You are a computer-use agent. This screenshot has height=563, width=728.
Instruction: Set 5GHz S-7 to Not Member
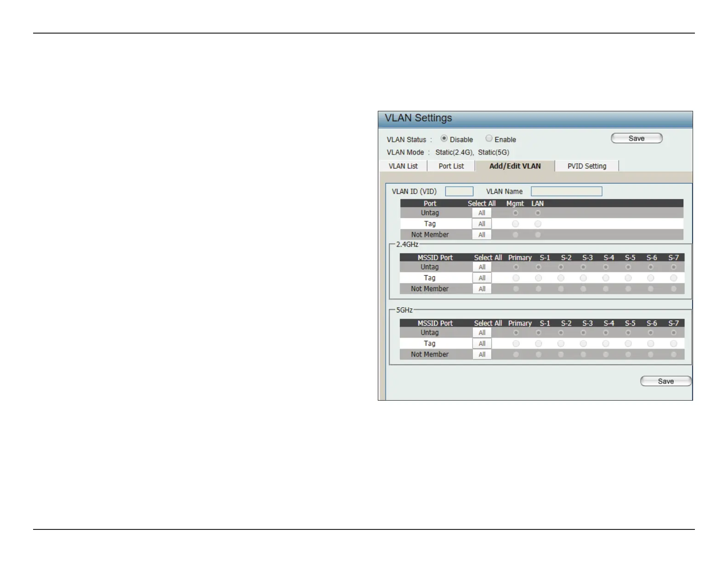(674, 355)
